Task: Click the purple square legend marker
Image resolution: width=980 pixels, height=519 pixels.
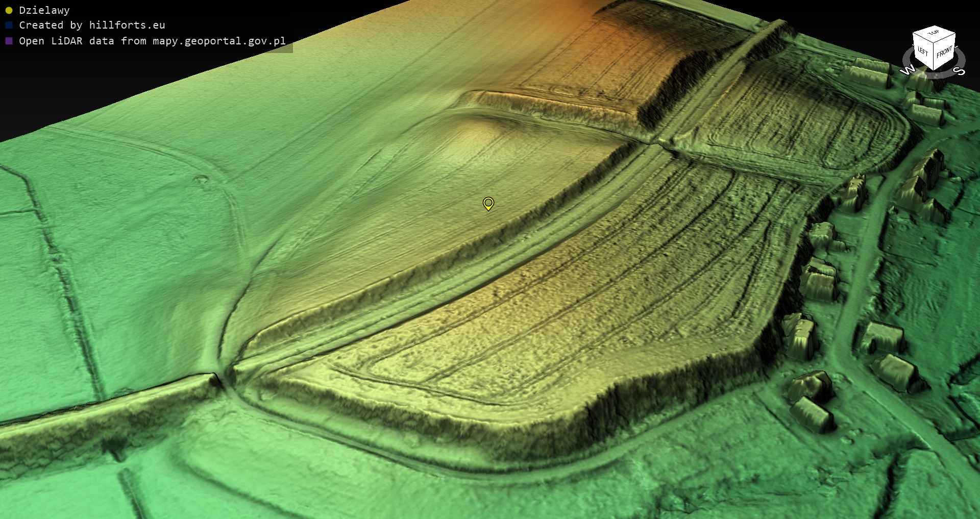Action: pos(9,41)
